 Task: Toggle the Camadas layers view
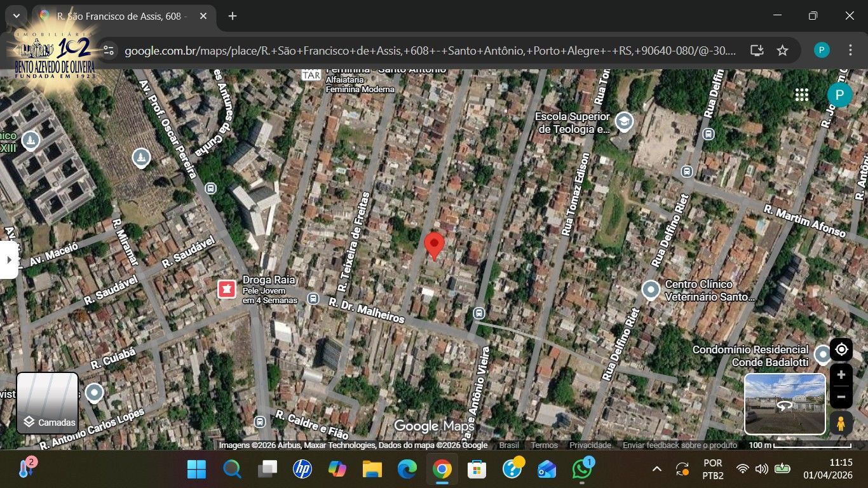pos(48,403)
